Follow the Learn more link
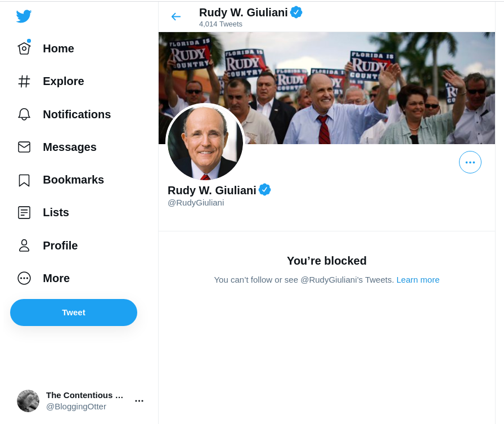 pos(418,279)
